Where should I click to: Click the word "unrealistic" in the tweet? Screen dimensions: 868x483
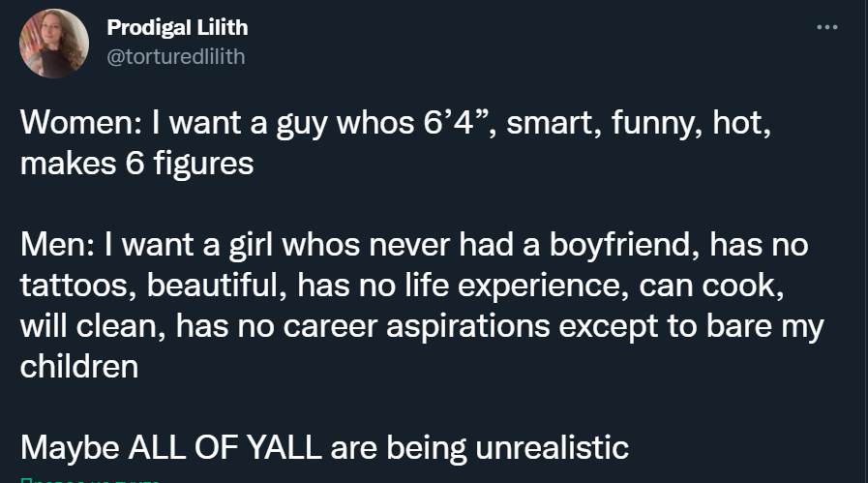[x=552, y=447]
